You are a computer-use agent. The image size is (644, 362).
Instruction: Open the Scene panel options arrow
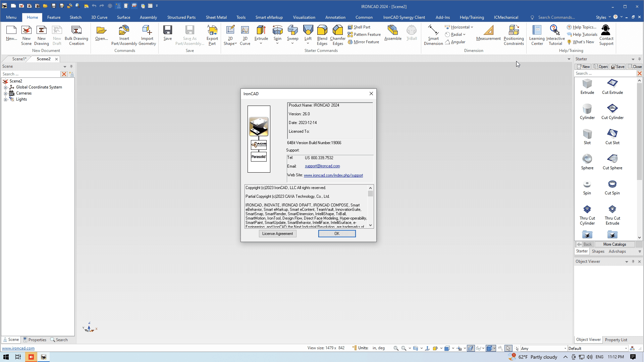pos(65,66)
